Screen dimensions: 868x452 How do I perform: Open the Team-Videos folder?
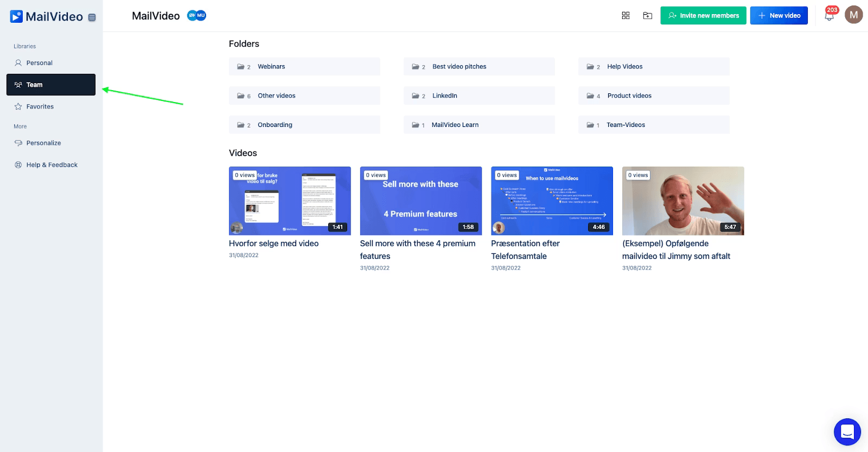(654, 125)
